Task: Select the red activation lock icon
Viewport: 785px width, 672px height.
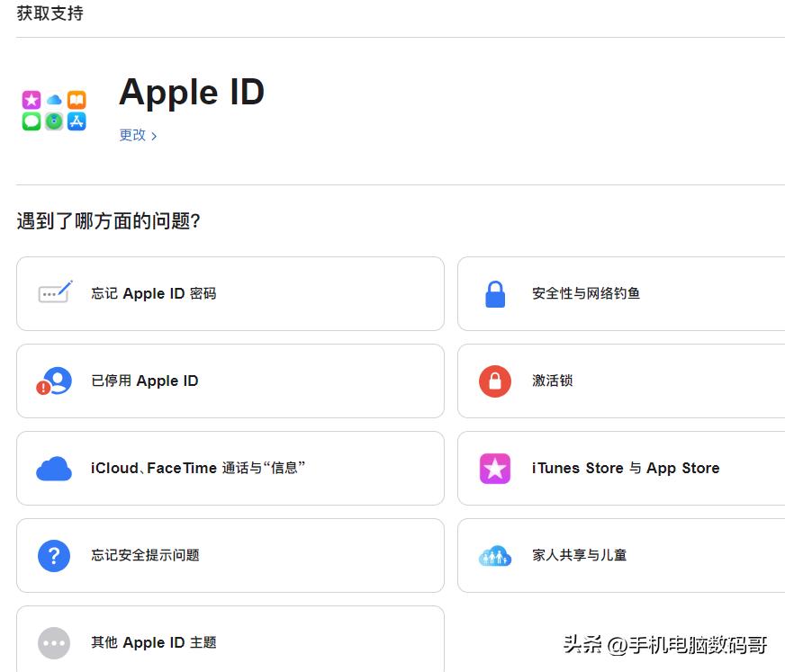Action: 495,380
